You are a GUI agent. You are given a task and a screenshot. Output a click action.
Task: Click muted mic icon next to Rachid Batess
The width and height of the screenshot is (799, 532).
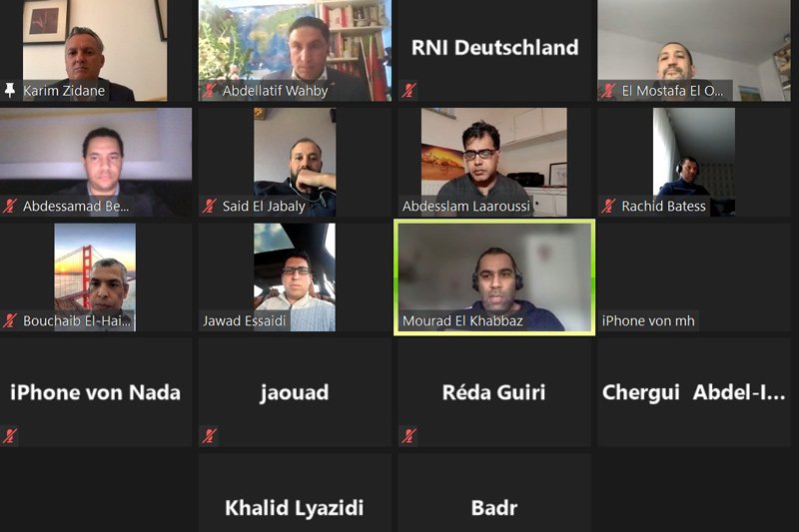pos(608,206)
